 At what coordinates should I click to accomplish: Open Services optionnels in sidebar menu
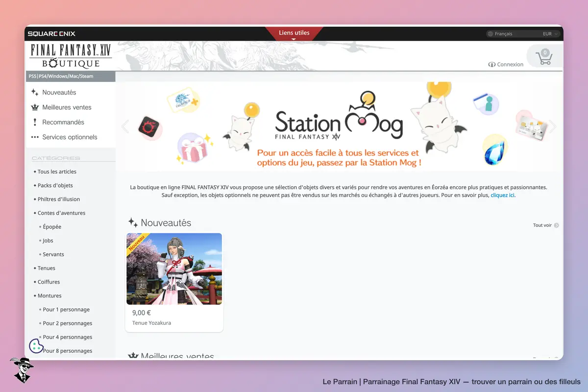pyautogui.click(x=70, y=137)
